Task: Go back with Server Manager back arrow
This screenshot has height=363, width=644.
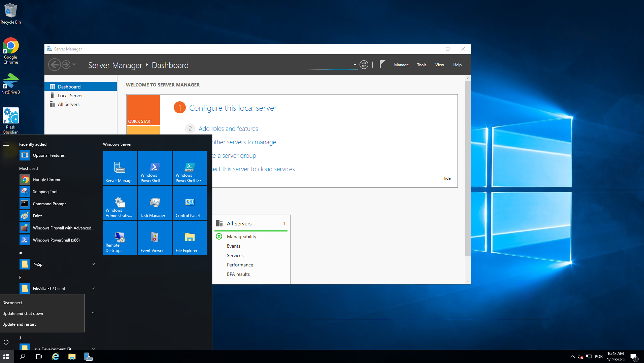Action: [x=54, y=65]
